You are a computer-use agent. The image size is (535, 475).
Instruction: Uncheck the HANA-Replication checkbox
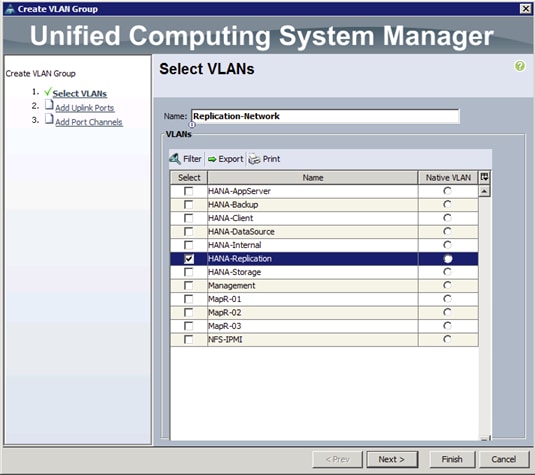[189, 259]
